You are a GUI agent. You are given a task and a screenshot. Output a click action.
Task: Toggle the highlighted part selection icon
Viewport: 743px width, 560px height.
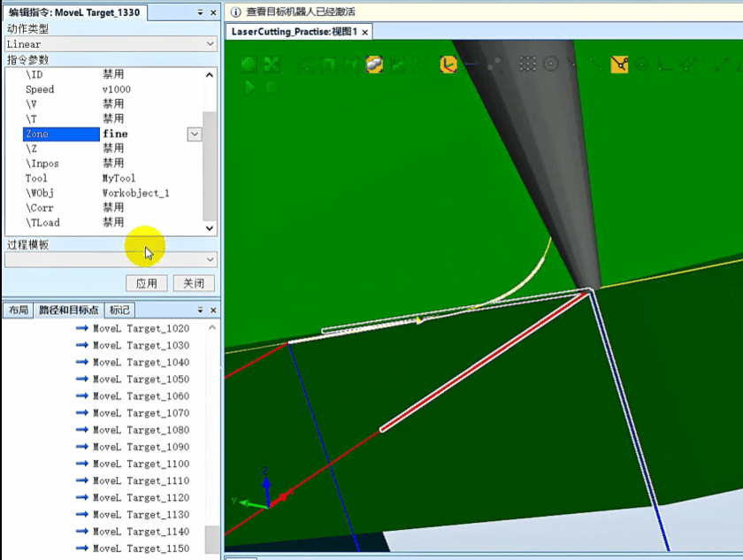(x=374, y=65)
